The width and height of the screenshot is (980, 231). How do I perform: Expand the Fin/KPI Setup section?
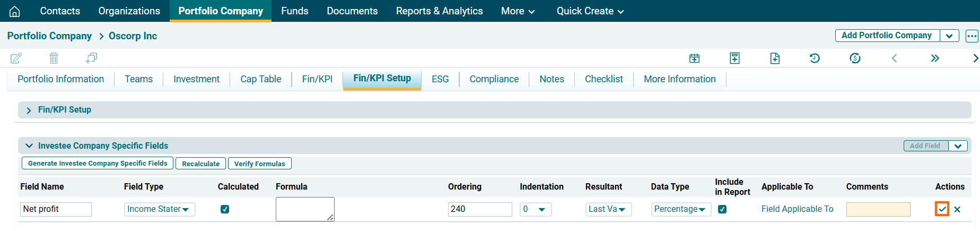[29, 110]
